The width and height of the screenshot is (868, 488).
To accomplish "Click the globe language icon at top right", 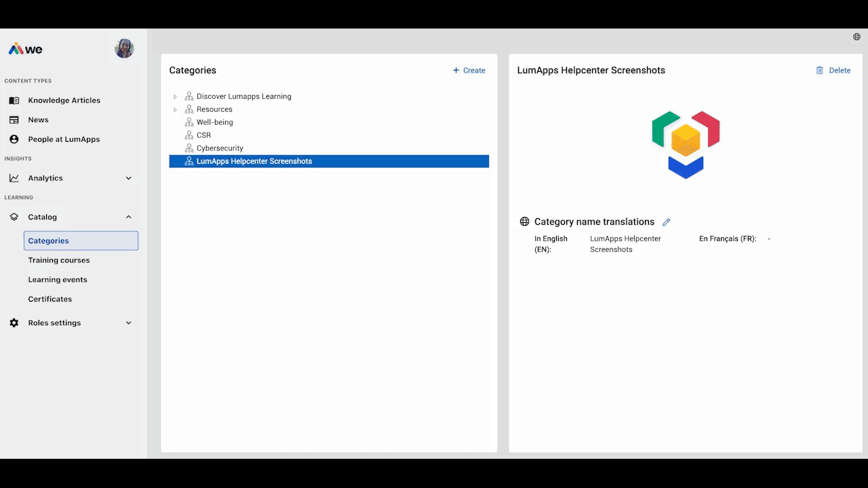I will pos(856,37).
